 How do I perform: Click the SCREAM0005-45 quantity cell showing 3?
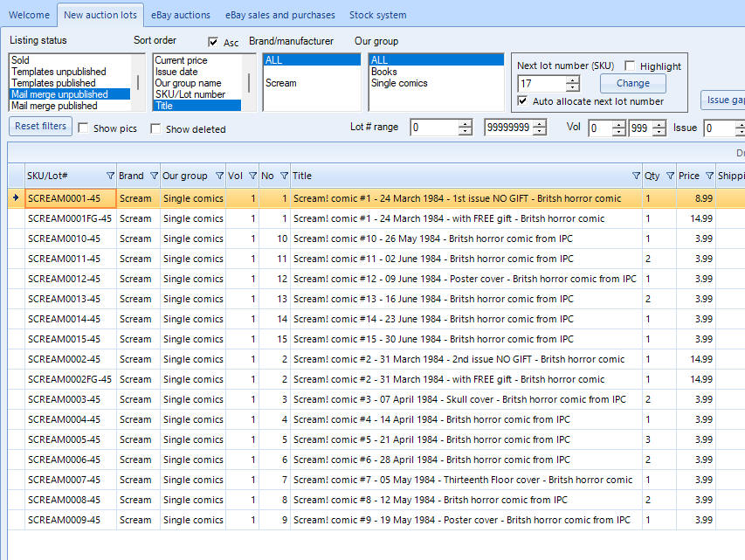(x=659, y=439)
